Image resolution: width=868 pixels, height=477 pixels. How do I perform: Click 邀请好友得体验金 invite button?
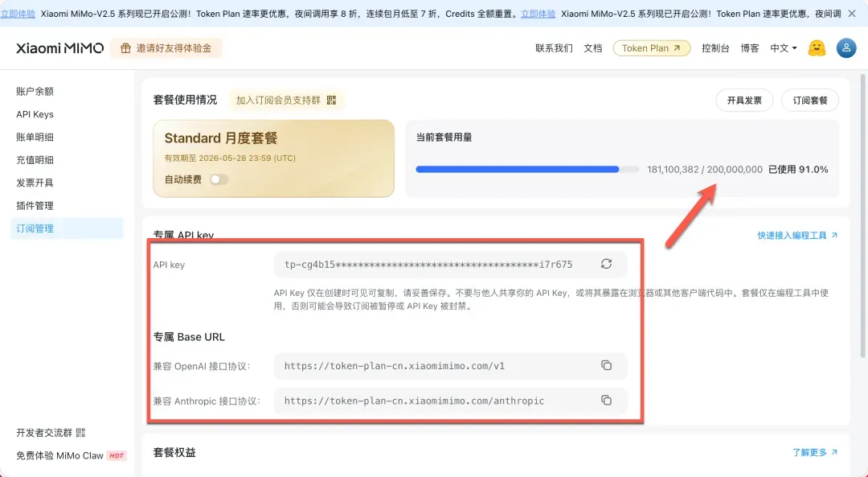166,48
